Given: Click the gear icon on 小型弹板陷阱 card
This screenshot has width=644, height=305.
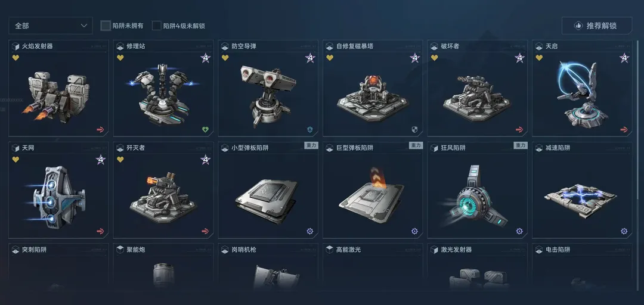Looking at the screenshot, I should [x=309, y=231].
